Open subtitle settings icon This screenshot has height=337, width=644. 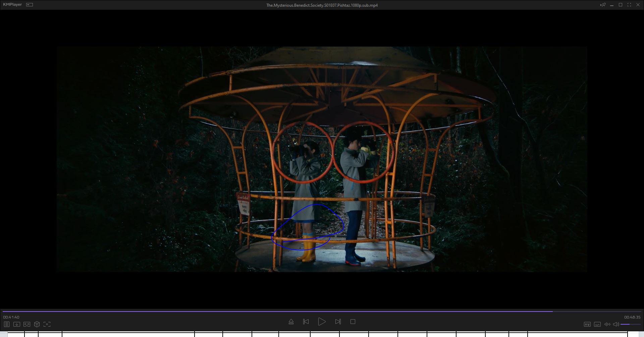pyautogui.click(x=597, y=324)
